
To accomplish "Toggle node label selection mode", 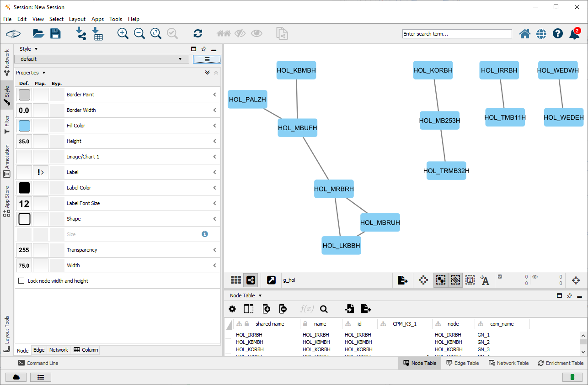I will click(485, 280).
